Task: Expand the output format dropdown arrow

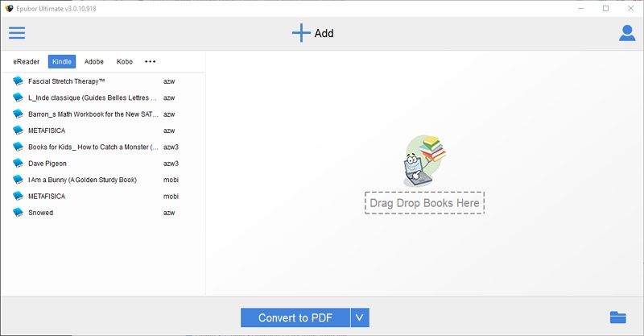Action: 360,318
